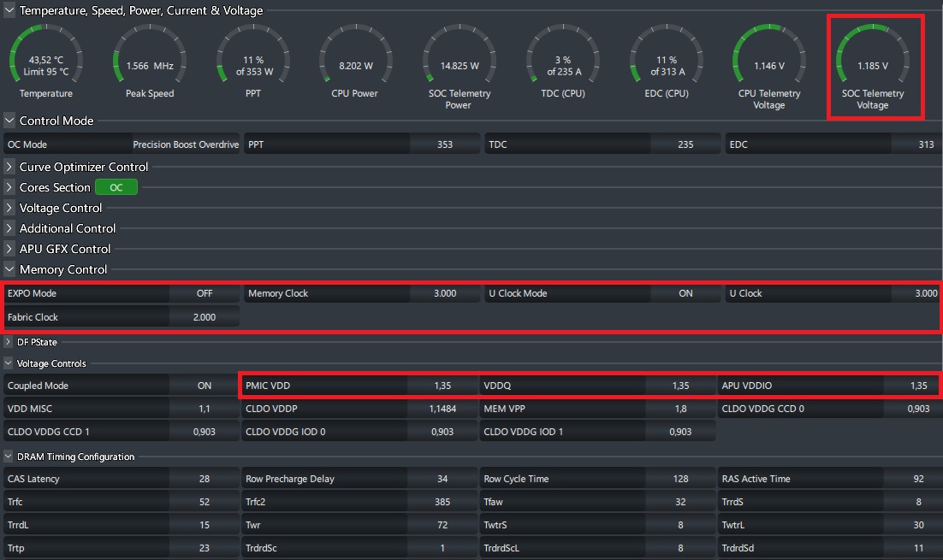
Task: Edit the CLDO VDDG CCD 1 value
Action: pyautogui.click(x=205, y=432)
